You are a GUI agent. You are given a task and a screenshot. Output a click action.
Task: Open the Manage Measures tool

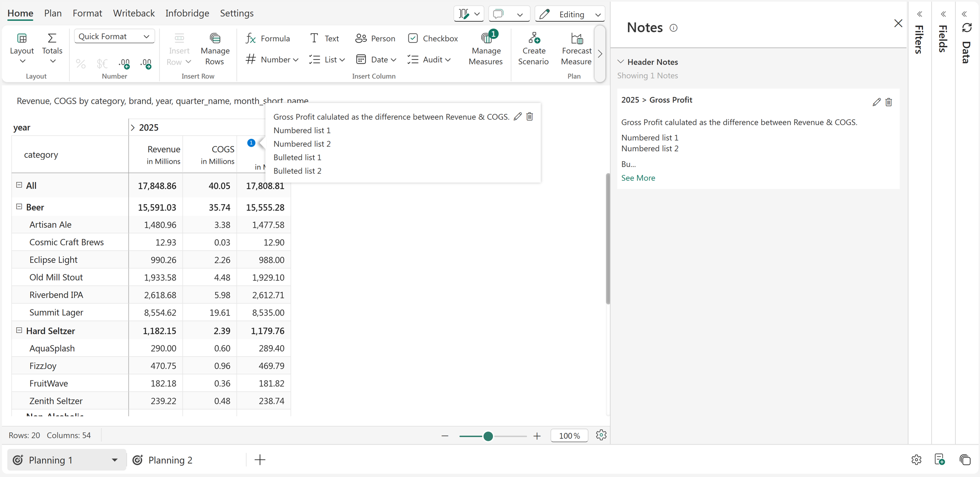pyautogui.click(x=485, y=48)
